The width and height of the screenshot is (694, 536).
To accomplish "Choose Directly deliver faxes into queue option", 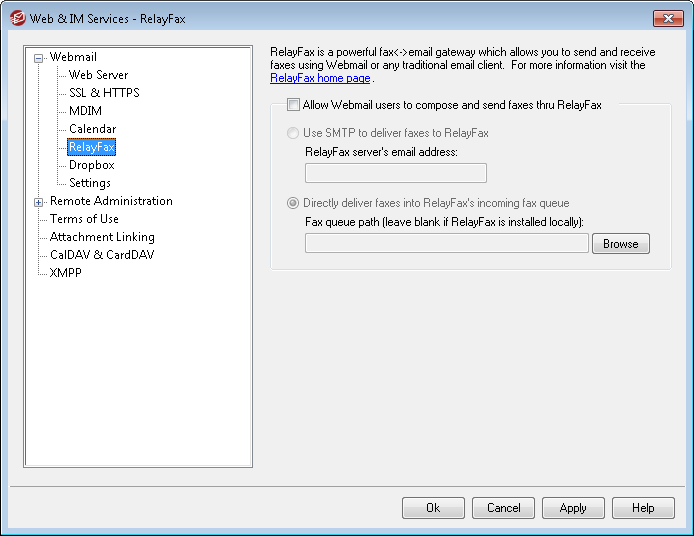I will point(292,202).
